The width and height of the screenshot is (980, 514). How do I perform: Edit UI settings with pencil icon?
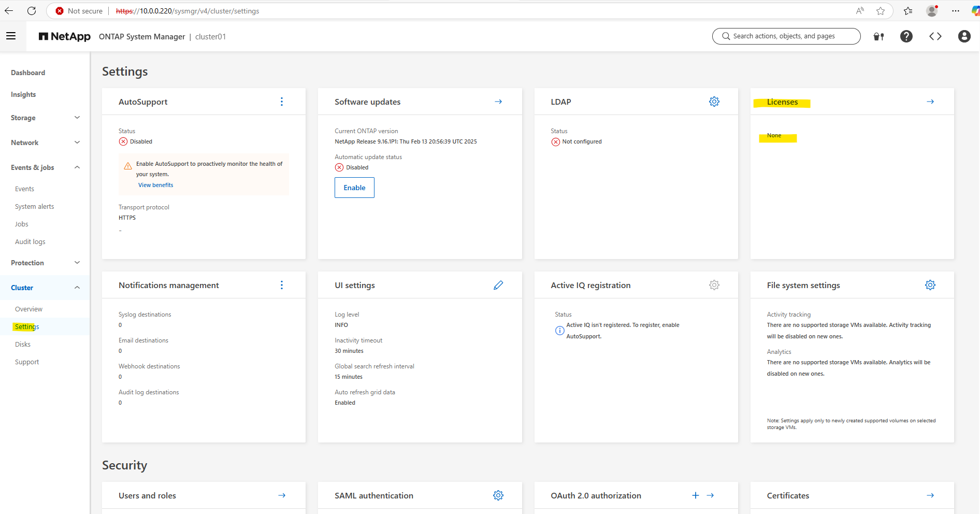point(498,285)
